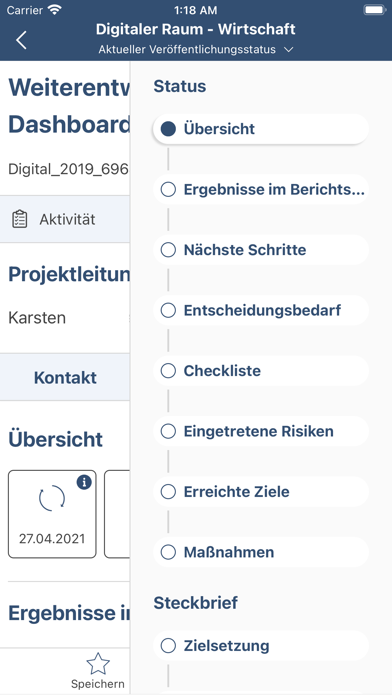Select the Übersicht radio button
Viewport: 392px width, 696px height.
point(168,129)
